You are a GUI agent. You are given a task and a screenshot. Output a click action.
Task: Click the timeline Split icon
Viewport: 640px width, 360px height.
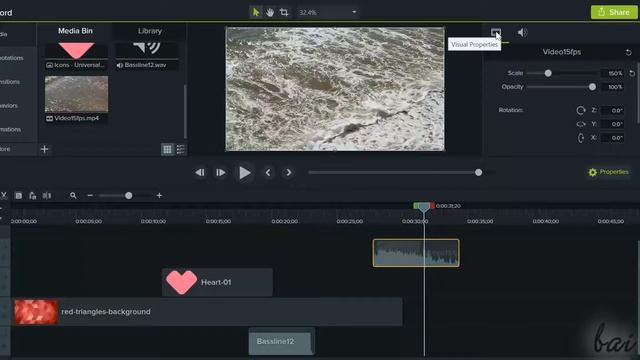pyautogui.click(x=47, y=196)
